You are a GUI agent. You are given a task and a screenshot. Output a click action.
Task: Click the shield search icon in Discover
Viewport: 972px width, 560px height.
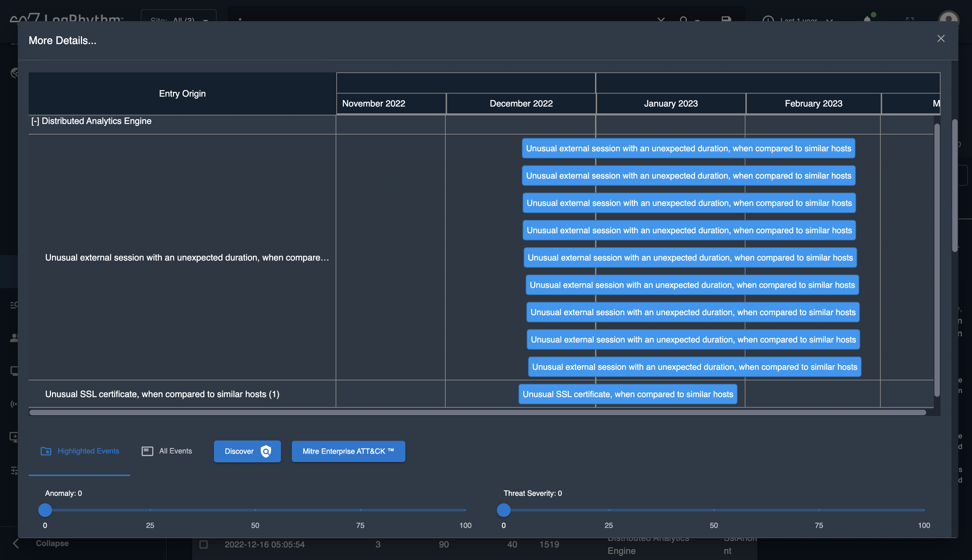266,451
